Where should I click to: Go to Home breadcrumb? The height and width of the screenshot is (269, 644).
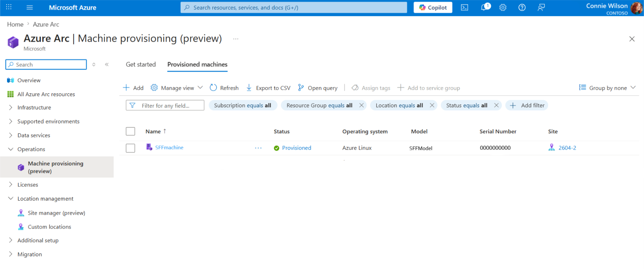(x=15, y=24)
